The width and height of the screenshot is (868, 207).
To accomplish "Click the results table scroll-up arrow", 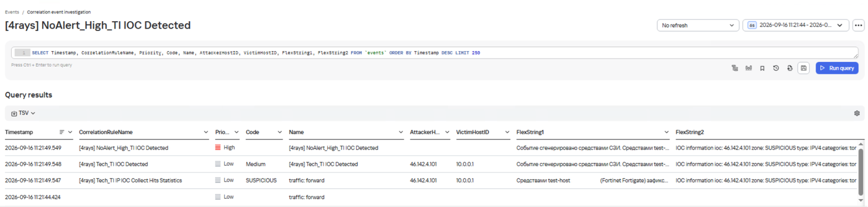I will pyautogui.click(x=861, y=144).
